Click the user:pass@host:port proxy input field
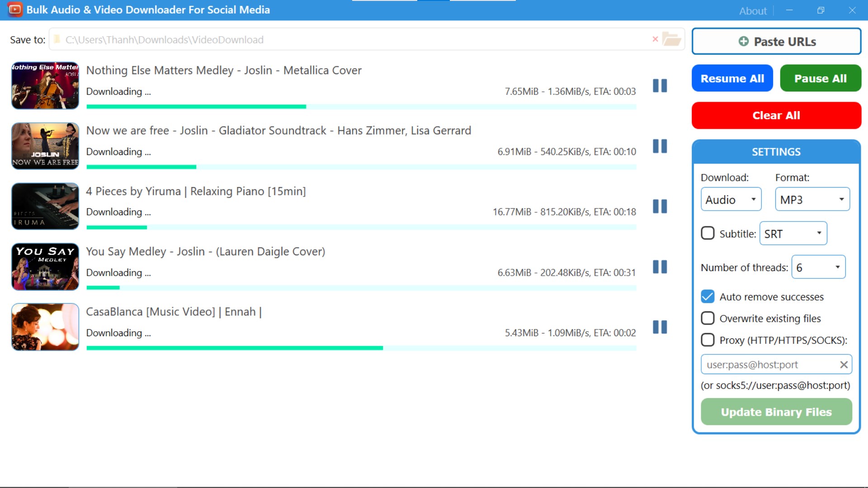This screenshot has height=488, width=868. pyautogui.click(x=769, y=365)
